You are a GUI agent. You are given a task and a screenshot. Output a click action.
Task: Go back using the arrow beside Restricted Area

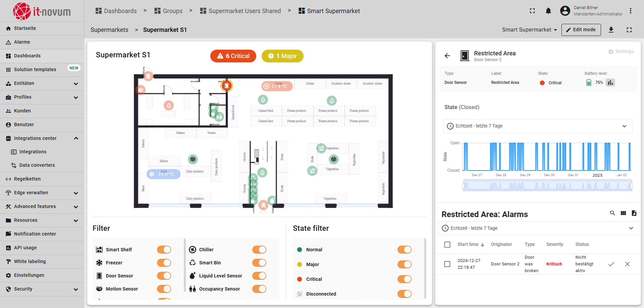pos(447,56)
